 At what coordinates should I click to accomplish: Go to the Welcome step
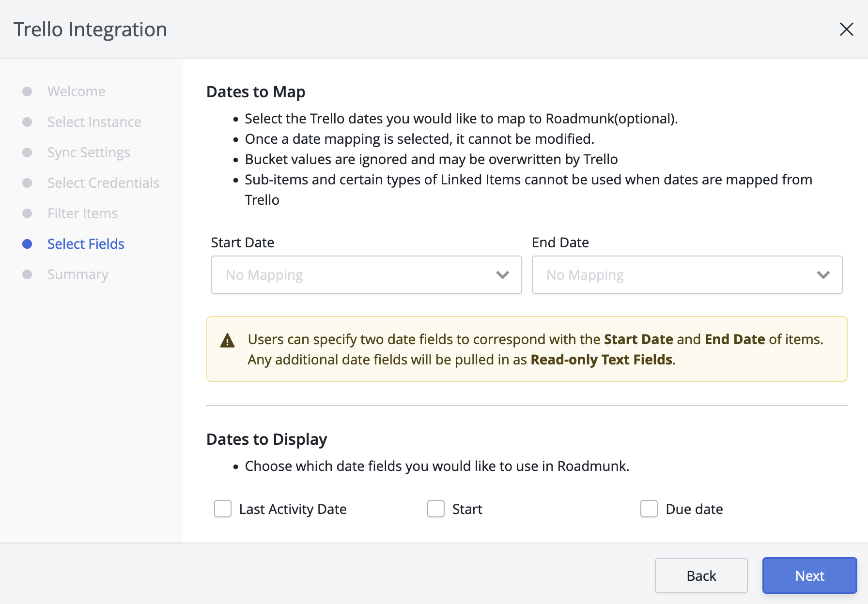tap(77, 91)
